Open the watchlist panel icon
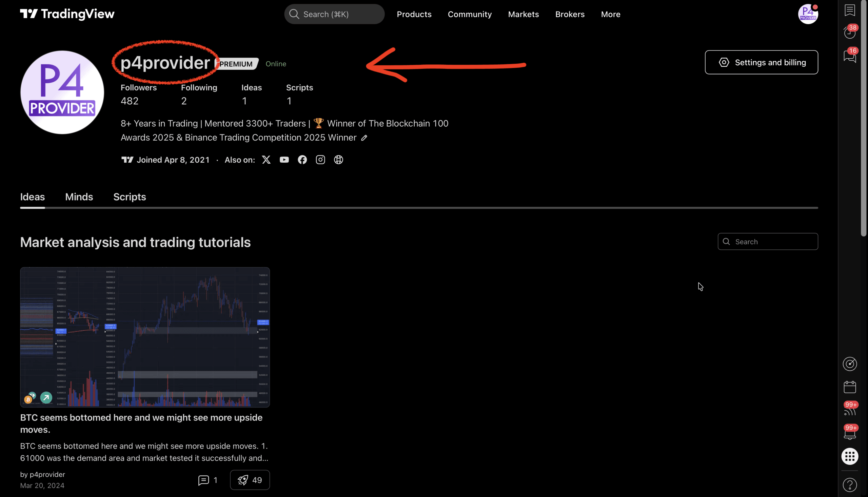868x497 pixels. [x=850, y=10]
